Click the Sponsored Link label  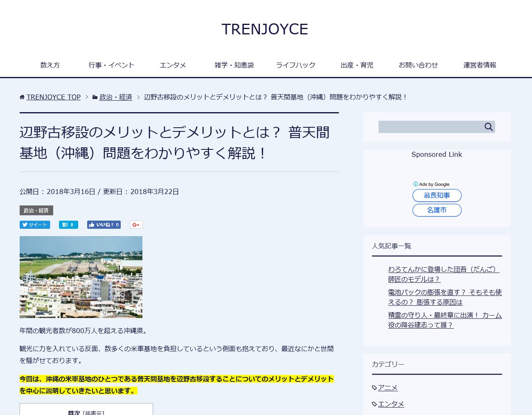(437, 154)
